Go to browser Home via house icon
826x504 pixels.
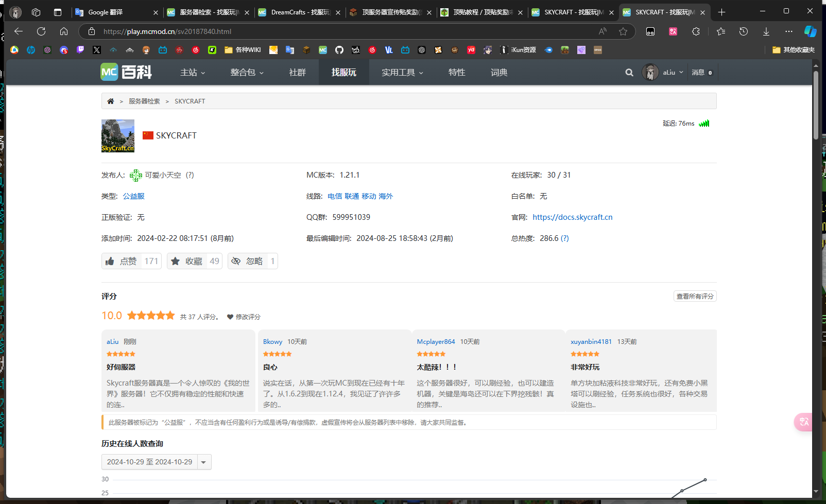(64, 31)
